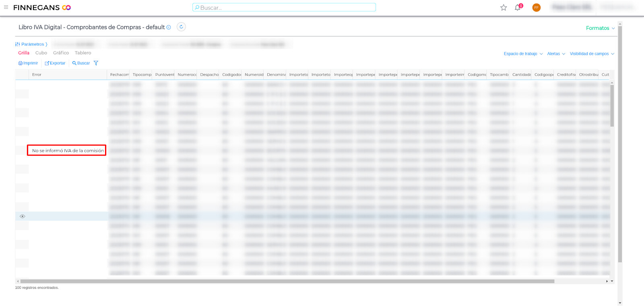The height and width of the screenshot is (307, 644).
Task: Click the favorites star icon
Action: coord(504,7)
